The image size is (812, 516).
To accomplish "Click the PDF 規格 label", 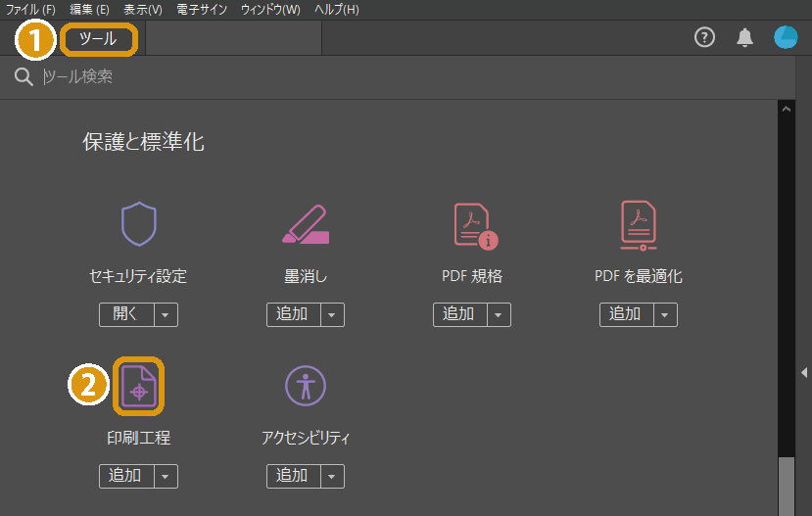I will click(x=472, y=276).
